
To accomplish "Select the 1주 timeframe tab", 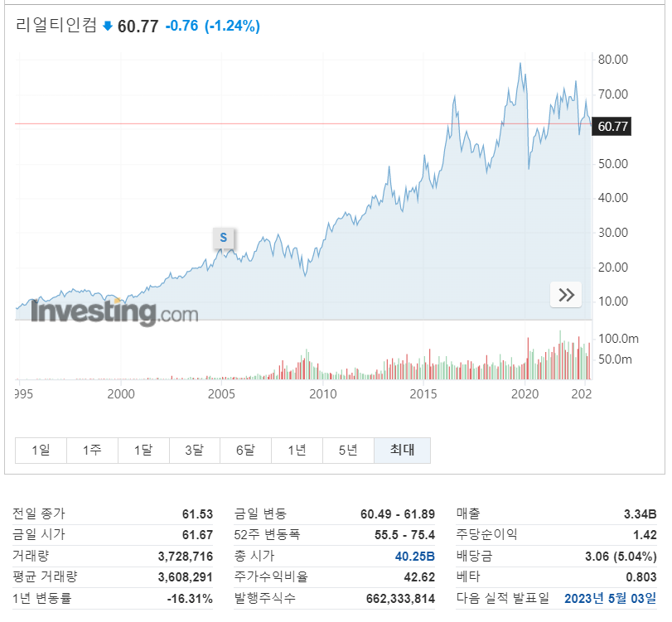I will pos(91,450).
